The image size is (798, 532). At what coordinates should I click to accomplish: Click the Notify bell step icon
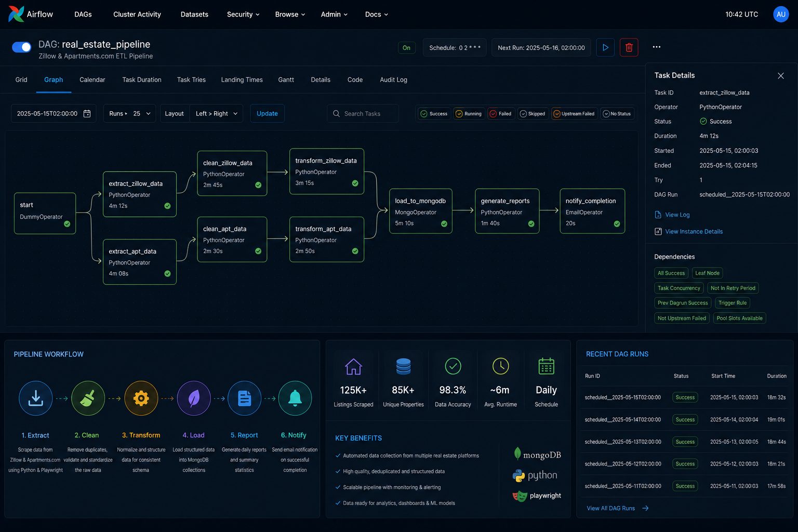point(295,398)
